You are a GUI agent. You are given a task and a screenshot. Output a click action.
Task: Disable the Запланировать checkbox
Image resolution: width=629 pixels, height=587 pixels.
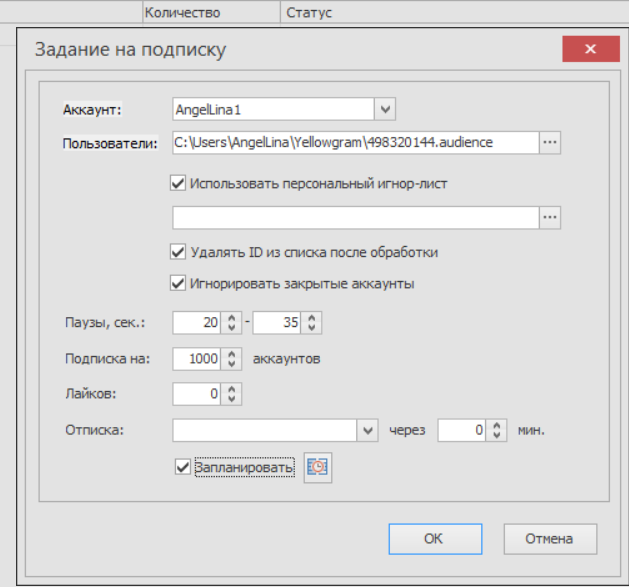coord(181,467)
